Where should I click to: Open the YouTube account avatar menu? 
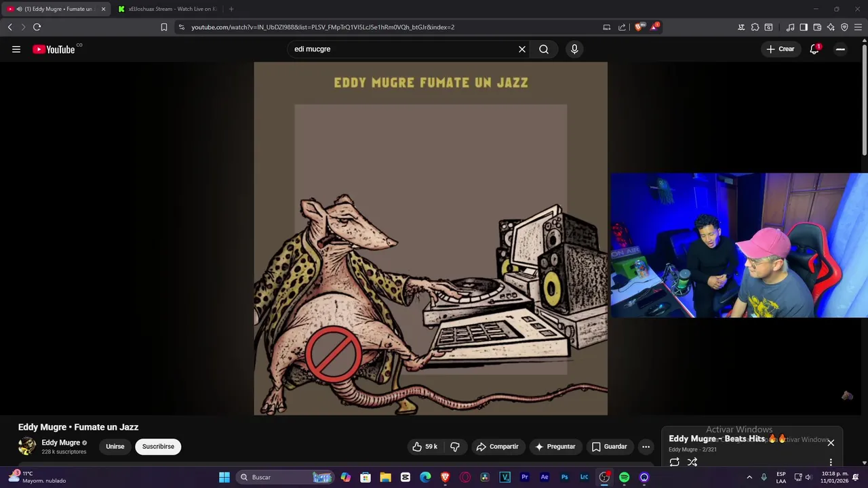pos(840,49)
